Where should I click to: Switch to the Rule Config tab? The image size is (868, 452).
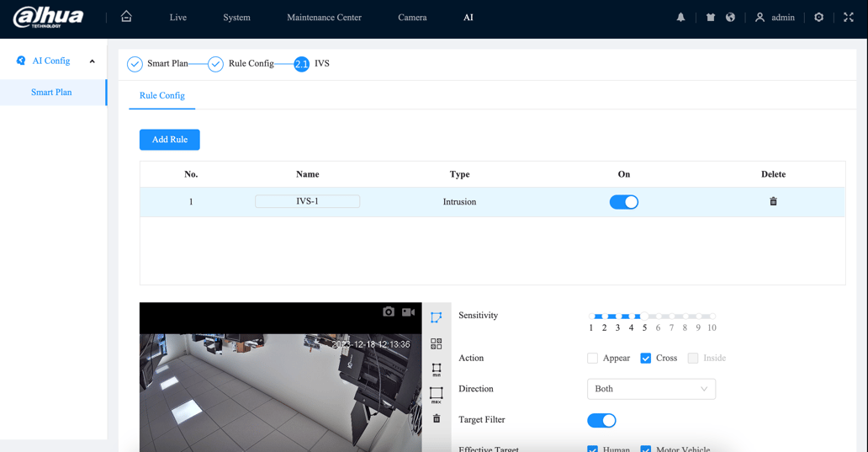click(162, 96)
